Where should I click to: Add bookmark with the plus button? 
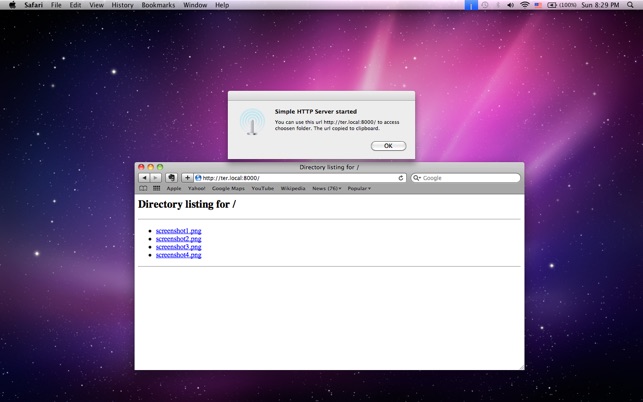[x=187, y=178]
